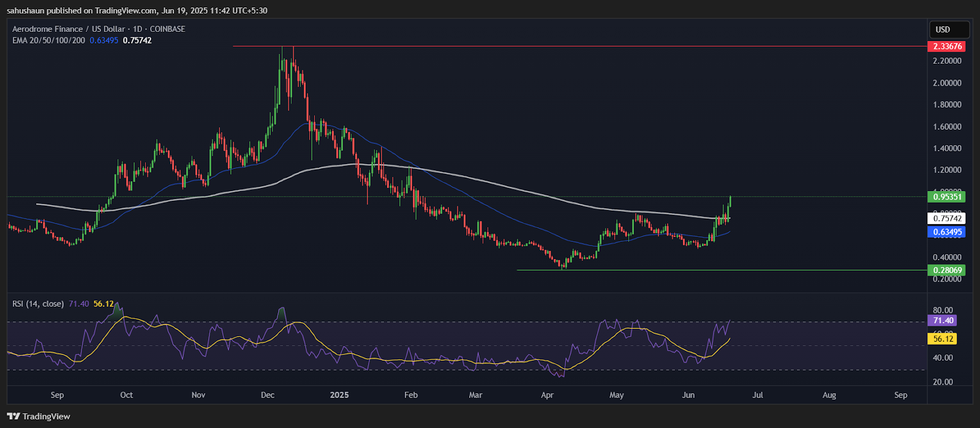Click the blue 0.63495 price axis label
980x428 pixels.
click(x=946, y=232)
